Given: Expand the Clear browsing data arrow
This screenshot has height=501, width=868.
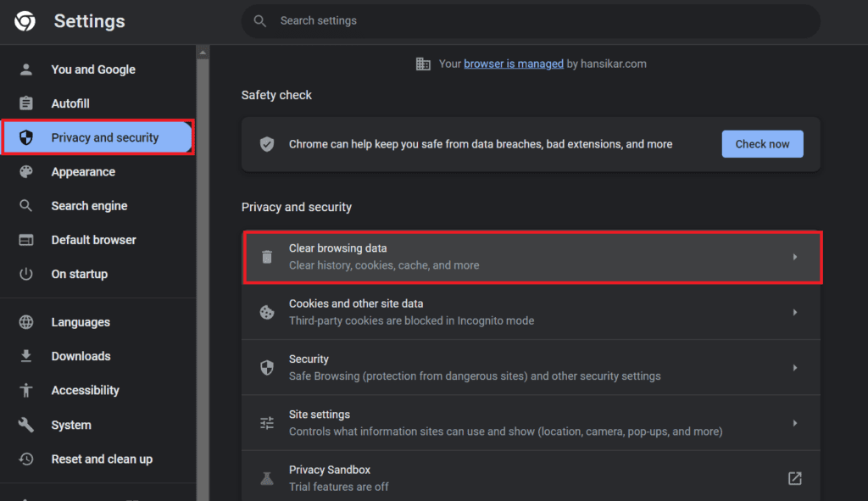Looking at the screenshot, I should (x=794, y=257).
